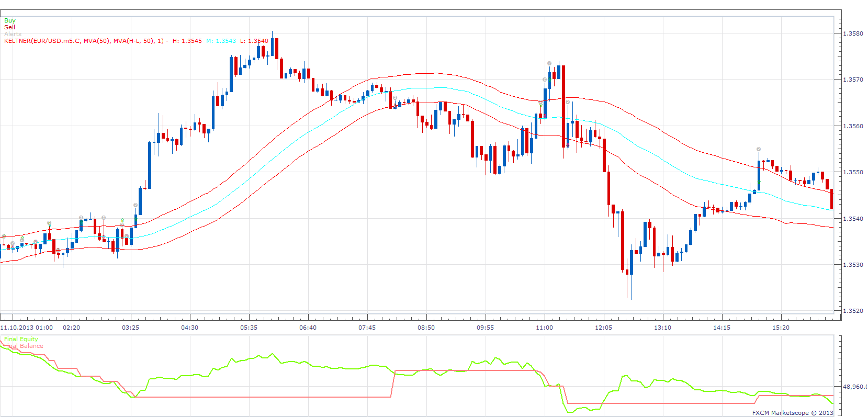Click the 1.3560 price axis label

(x=853, y=126)
